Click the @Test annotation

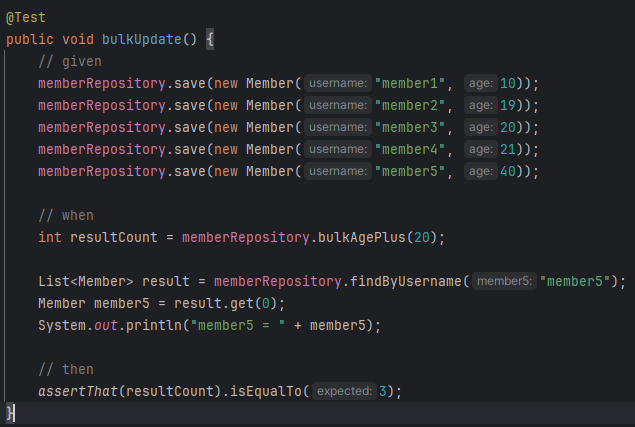click(x=26, y=17)
